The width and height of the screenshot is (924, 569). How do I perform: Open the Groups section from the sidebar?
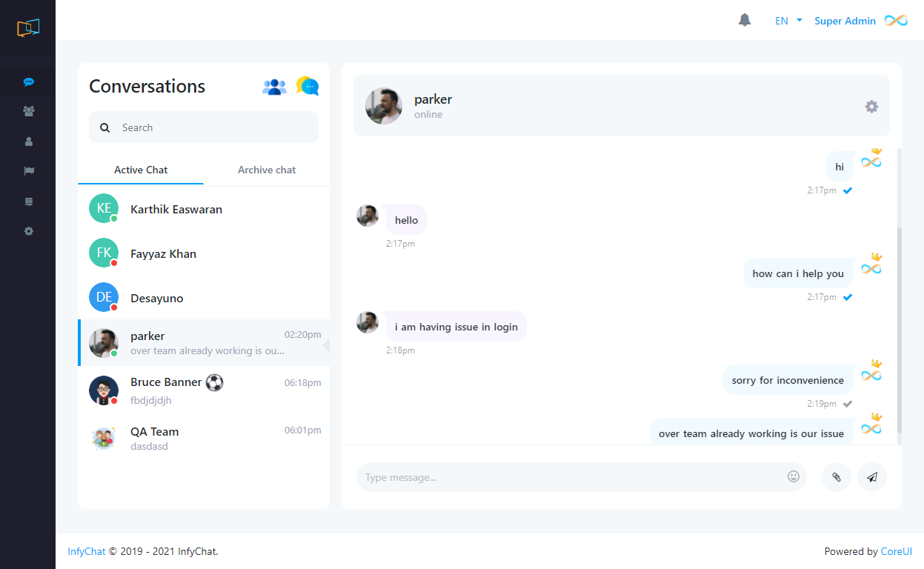tap(28, 111)
